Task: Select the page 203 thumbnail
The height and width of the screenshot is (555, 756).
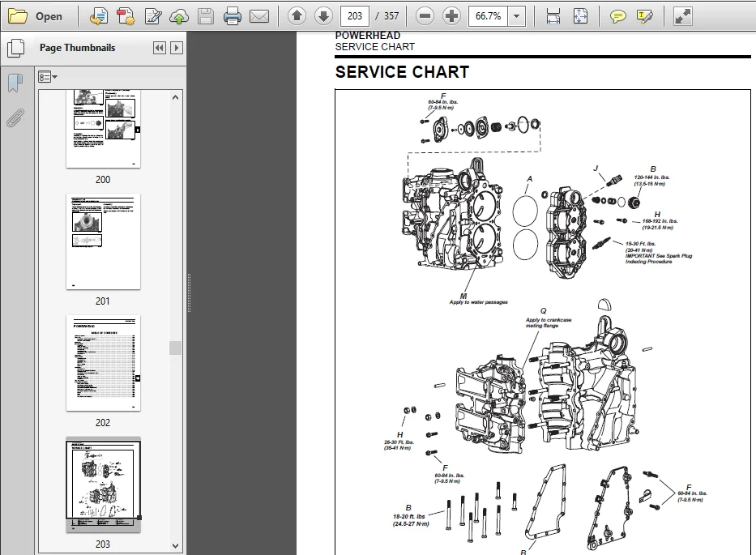Action: pos(103,485)
